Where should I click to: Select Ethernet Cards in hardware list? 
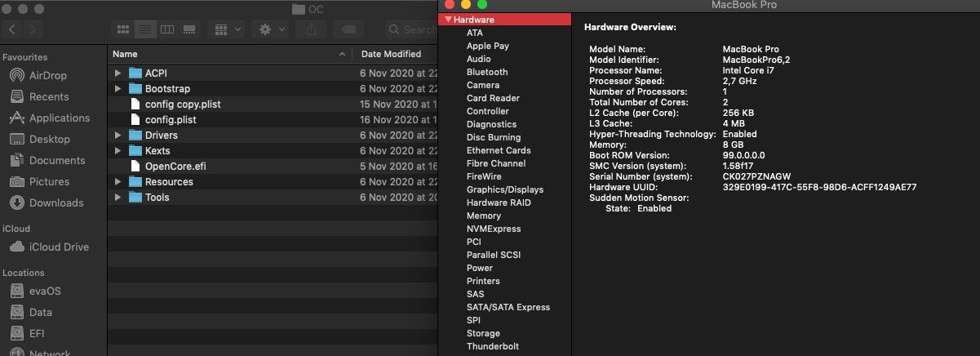click(x=499, y=150)
